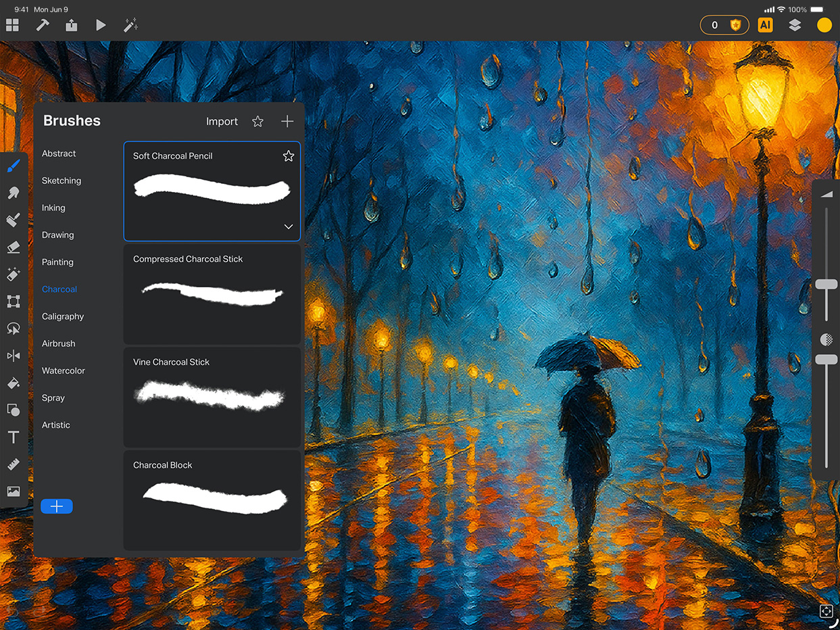Toggle the favorites star filter

(257, 122)
